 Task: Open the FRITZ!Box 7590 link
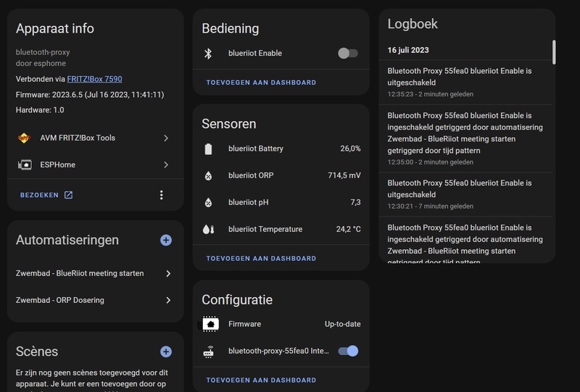[x=94, y=78]
